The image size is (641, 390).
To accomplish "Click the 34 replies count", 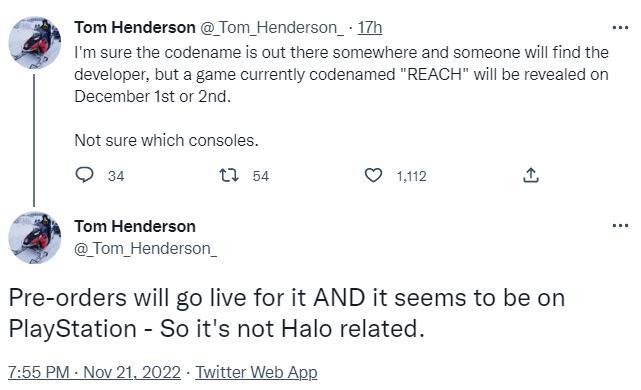I will [116, 176].
